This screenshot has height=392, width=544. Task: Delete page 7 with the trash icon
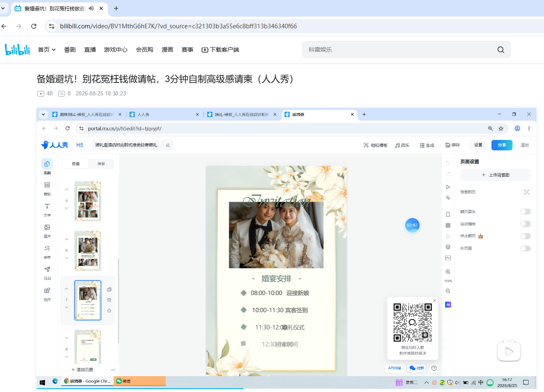tap(109, 300)
